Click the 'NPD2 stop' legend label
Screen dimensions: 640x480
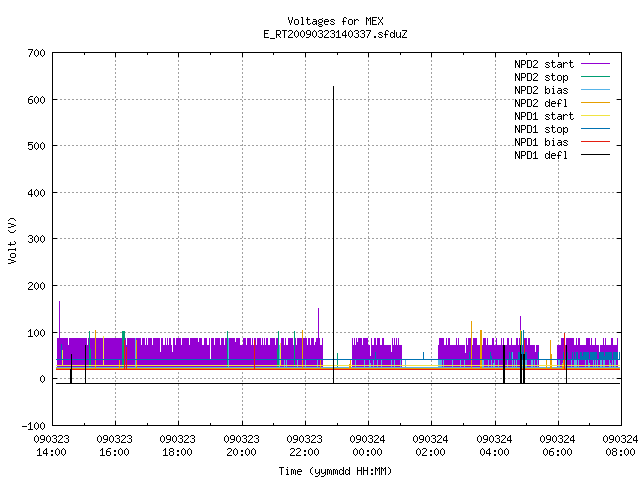click(541, 77)
